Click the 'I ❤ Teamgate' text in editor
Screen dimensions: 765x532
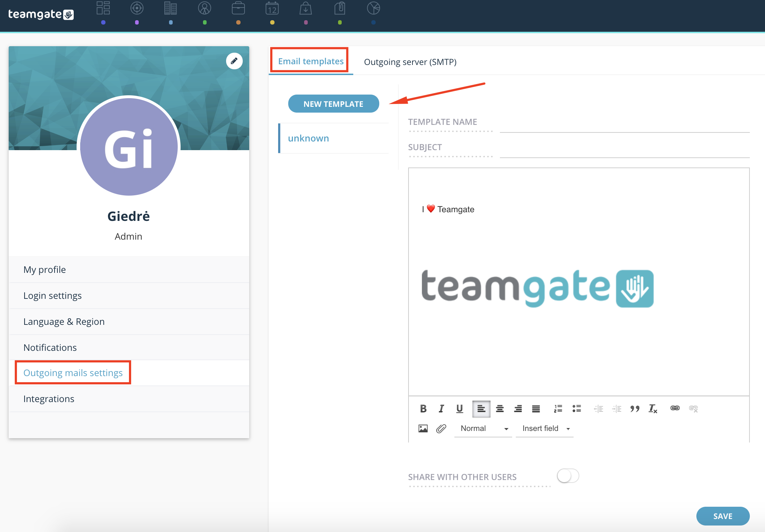click(x=448, y=209)
